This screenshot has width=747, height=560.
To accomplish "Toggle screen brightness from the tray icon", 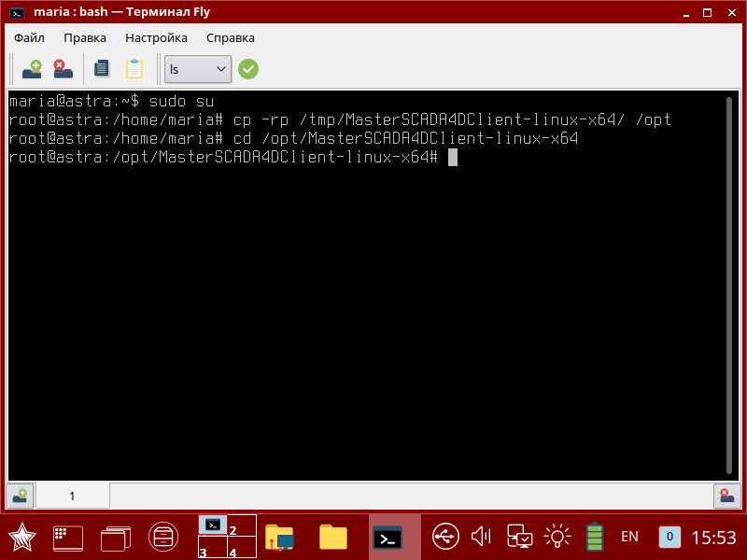I will [x=557, y=536].
